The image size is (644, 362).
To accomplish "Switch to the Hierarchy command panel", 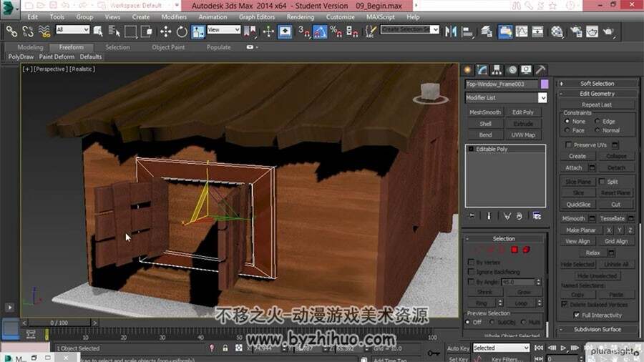I will [497, 70].
